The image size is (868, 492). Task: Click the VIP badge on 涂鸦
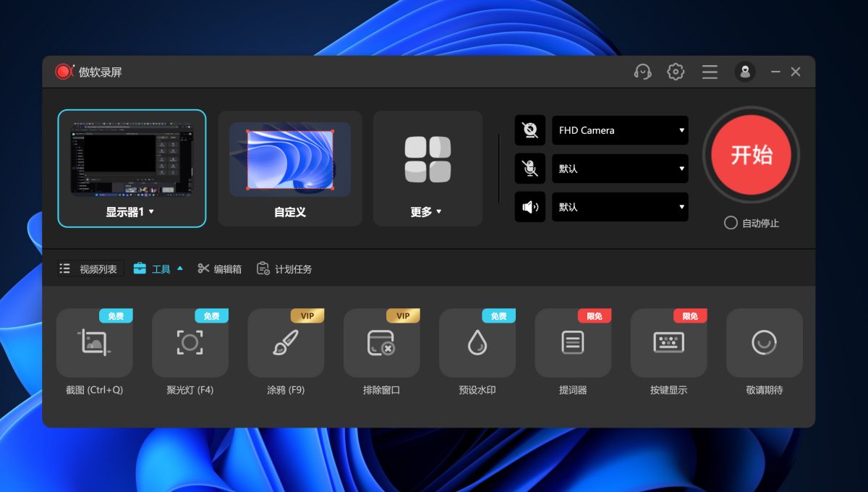point(307,316)
